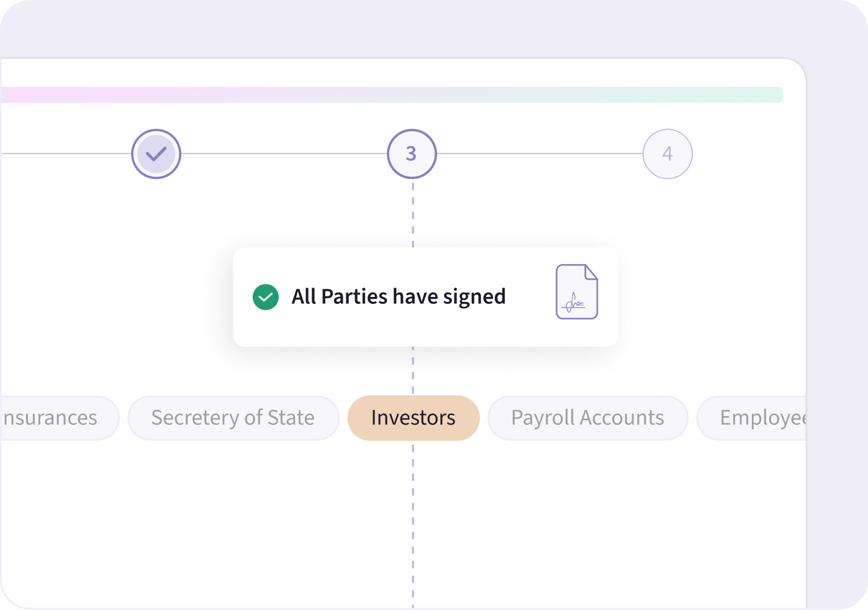
Task: Open the signed document icon
Action: [x=577, y=292]
